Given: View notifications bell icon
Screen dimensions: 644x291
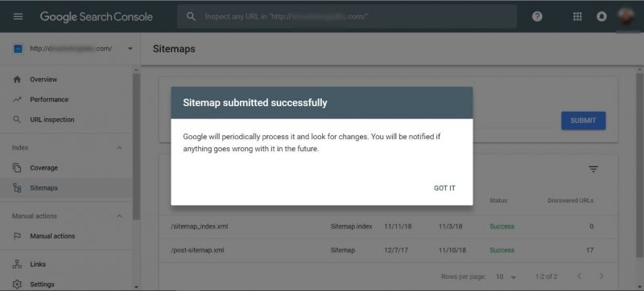Looking at the screenshot, I should tap(601, 16).
